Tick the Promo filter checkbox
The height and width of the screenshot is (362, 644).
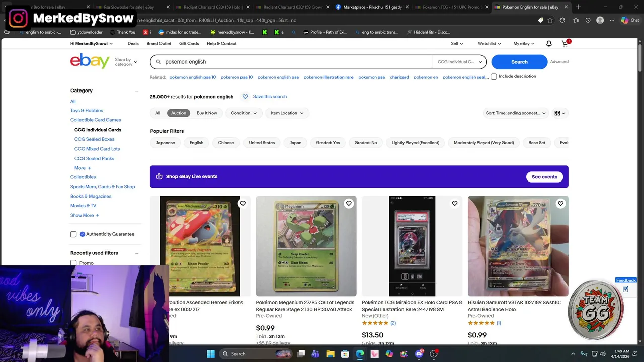coord(73,263)
